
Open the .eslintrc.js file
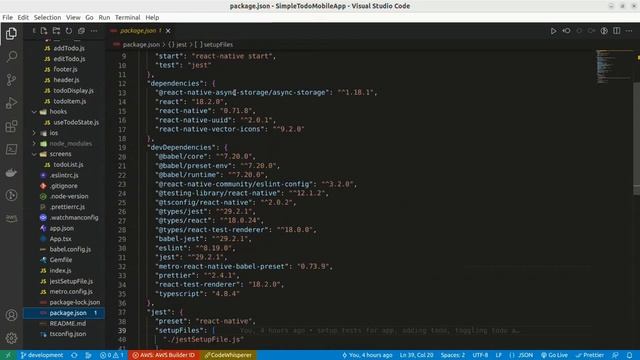point(63,175)
